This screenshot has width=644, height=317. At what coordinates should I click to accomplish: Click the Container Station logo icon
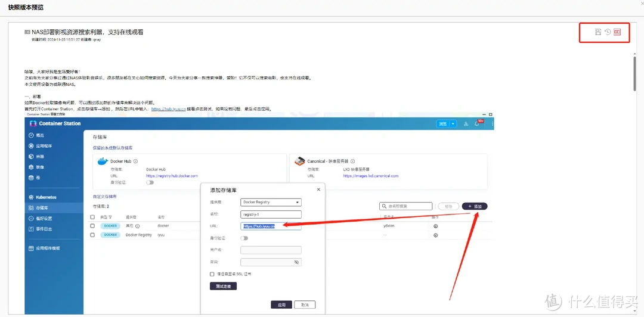coord(33,123)
